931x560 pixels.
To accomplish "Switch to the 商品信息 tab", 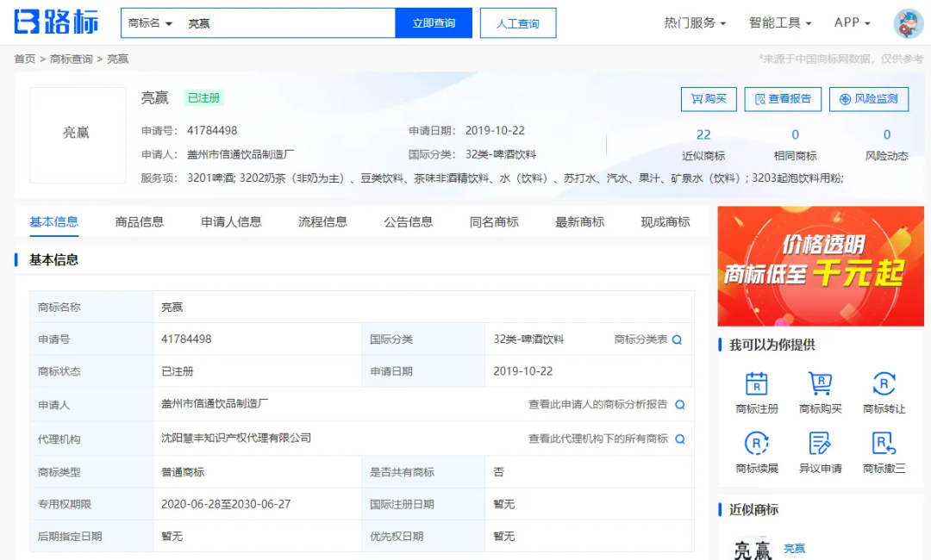I will [140, 222].
